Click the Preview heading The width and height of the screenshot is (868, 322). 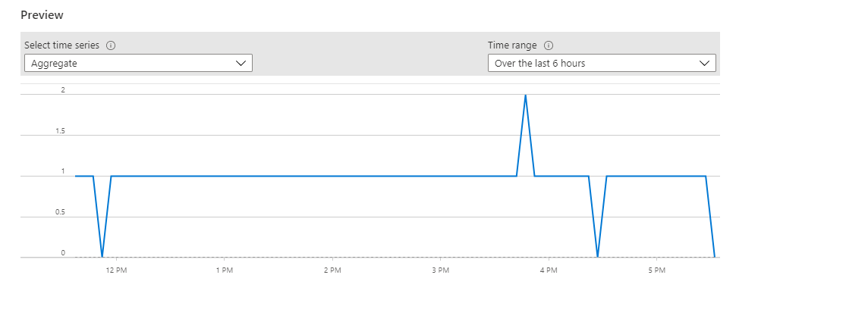pyautogui.click(x=42, y=15)
